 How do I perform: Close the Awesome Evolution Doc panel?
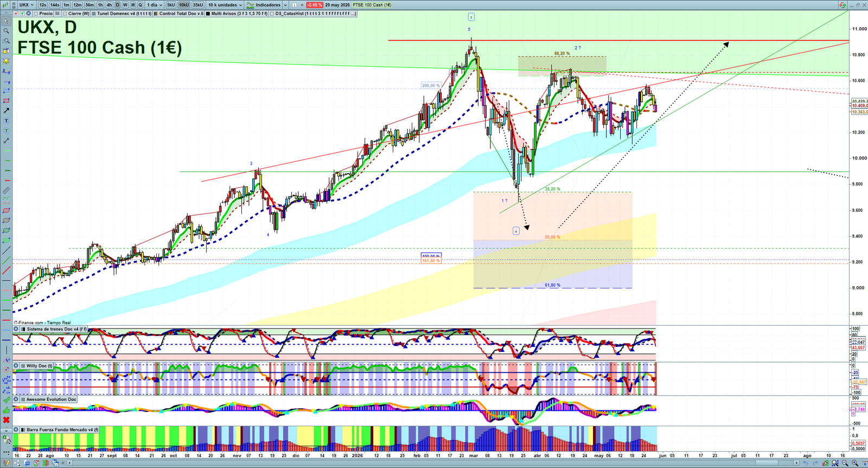coord(16,399)
